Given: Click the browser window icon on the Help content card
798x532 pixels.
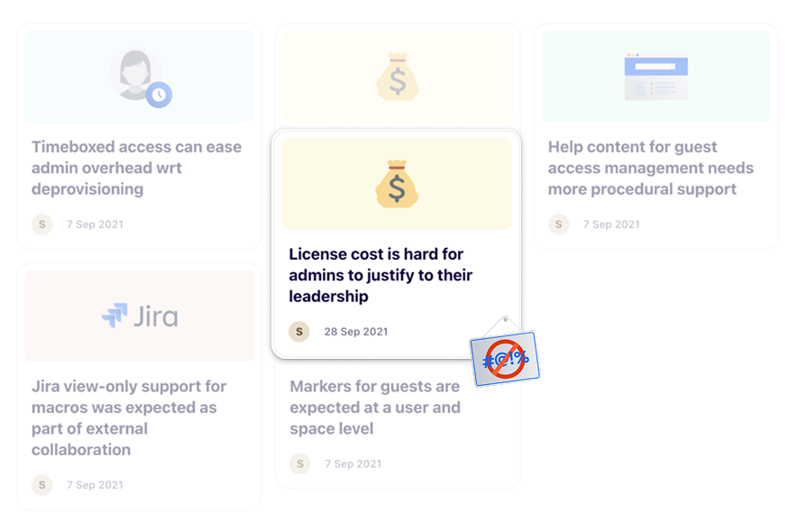Looking at the screenshot, I should (x=656, y=77).
